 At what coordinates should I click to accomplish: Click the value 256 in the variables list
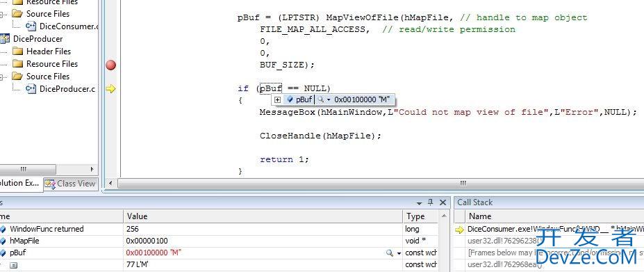(133, 229)
